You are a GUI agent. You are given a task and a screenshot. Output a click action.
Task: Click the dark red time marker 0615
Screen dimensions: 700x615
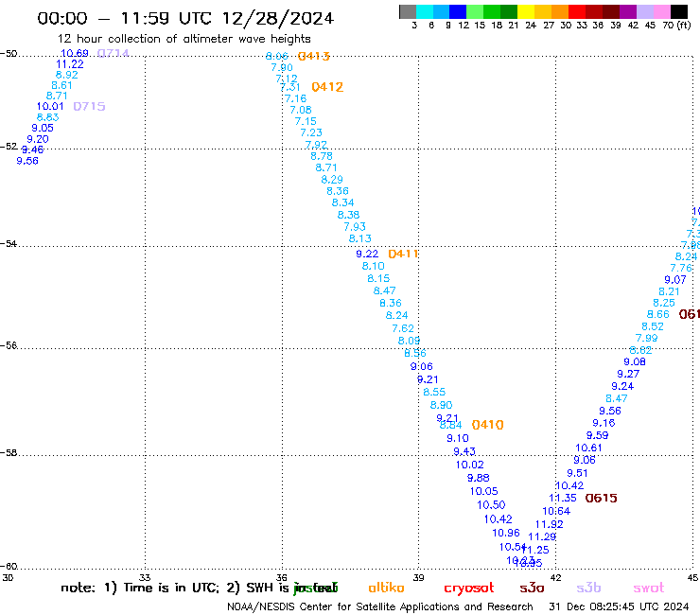(x=601, y=498)
